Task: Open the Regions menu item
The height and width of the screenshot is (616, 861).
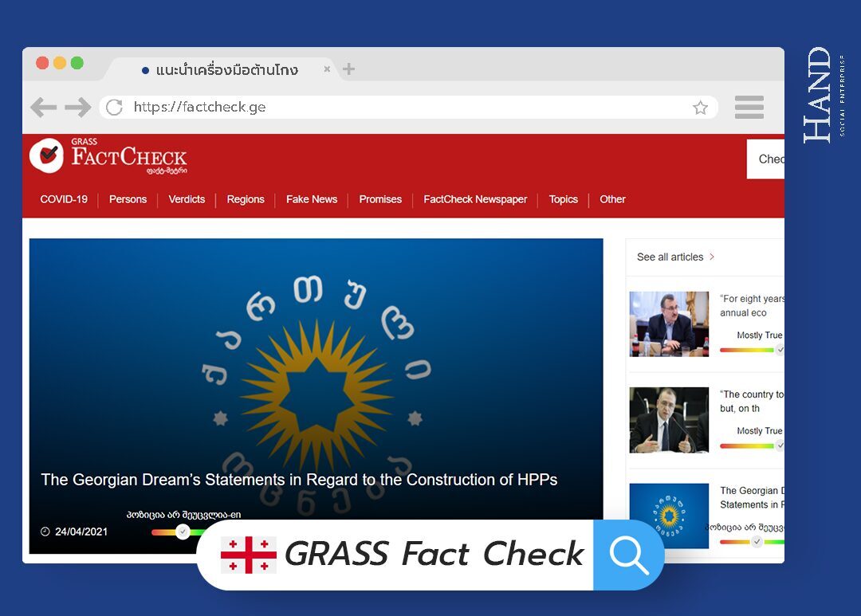Action: pos(246,199)
